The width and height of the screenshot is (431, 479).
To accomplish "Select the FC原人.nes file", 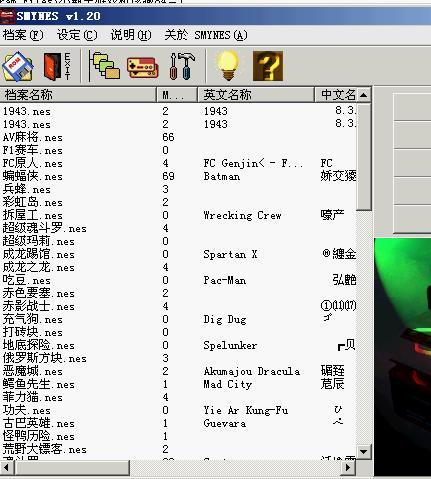I will [x=33, y=163].
